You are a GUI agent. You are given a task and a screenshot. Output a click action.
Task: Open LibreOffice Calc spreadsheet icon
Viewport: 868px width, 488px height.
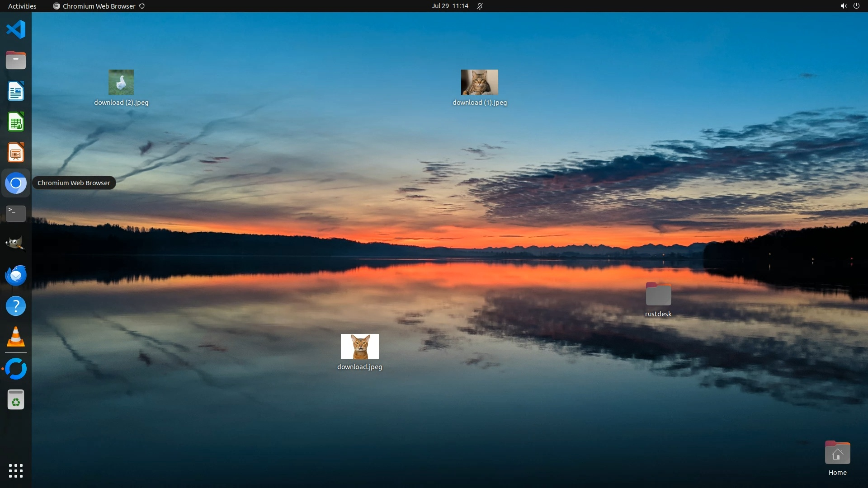[x=16, y=122]
